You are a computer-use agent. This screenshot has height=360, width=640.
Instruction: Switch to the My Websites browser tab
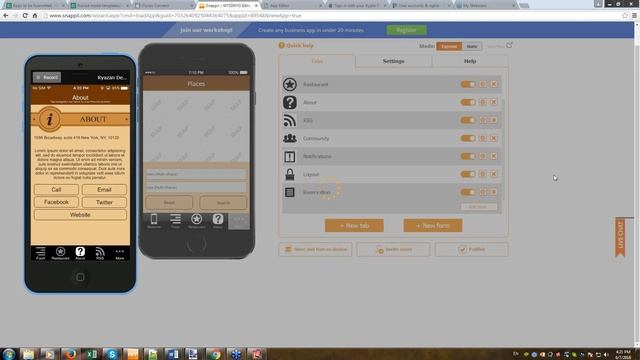click(x=486, y=6)
